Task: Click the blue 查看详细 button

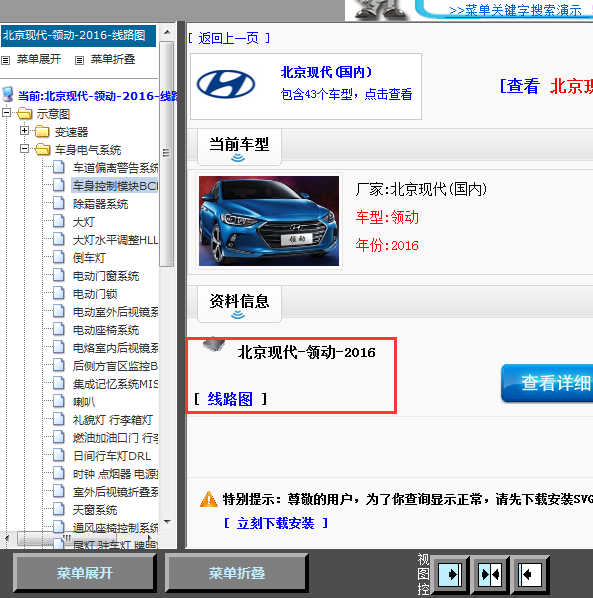Action: (x=547, y=383)
